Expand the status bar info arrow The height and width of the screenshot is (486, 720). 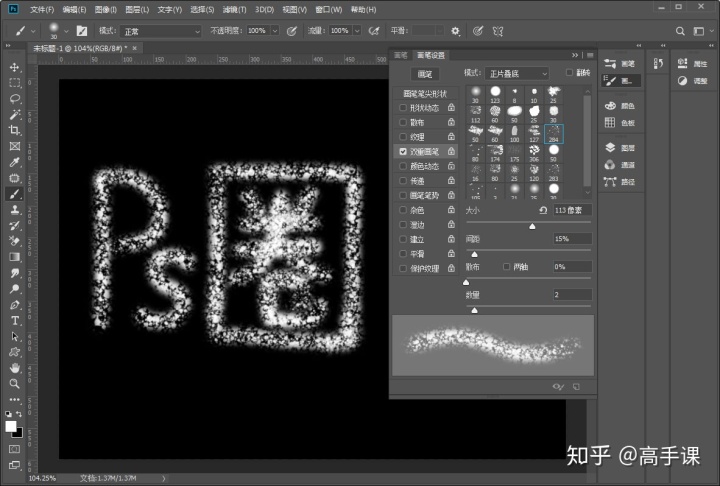tap(163, 478)
